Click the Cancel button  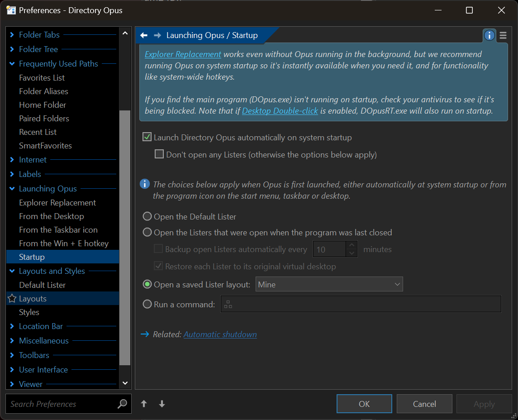[x=424, y=403]
